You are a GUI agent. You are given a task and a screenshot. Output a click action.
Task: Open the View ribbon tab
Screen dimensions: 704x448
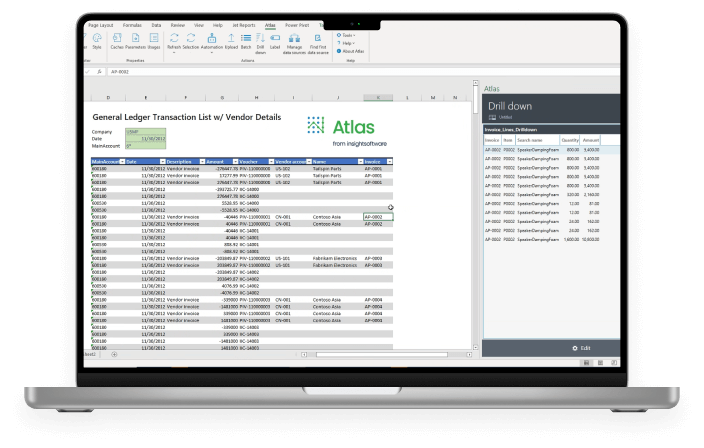(x=199, y=26)
